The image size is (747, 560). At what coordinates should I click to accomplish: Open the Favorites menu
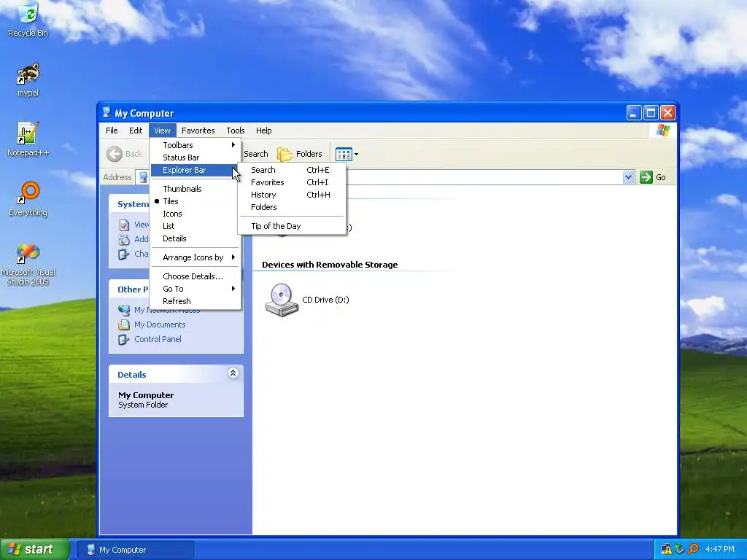(x=198, y=131)
